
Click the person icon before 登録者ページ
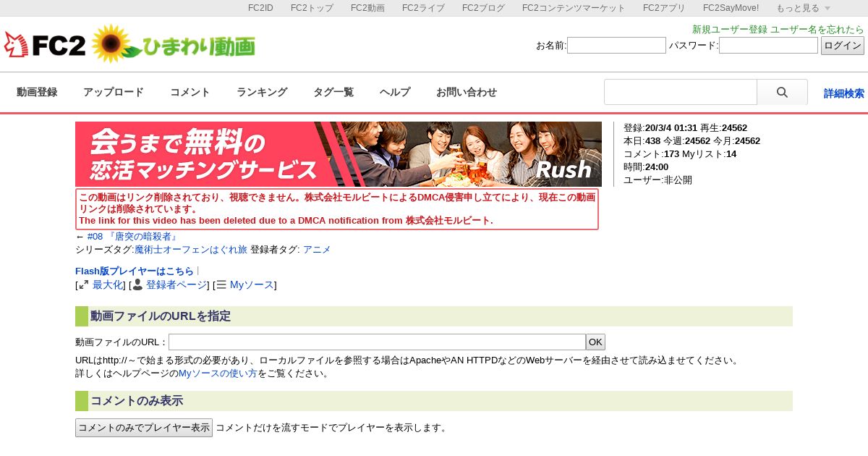click(x=137, y=284)
